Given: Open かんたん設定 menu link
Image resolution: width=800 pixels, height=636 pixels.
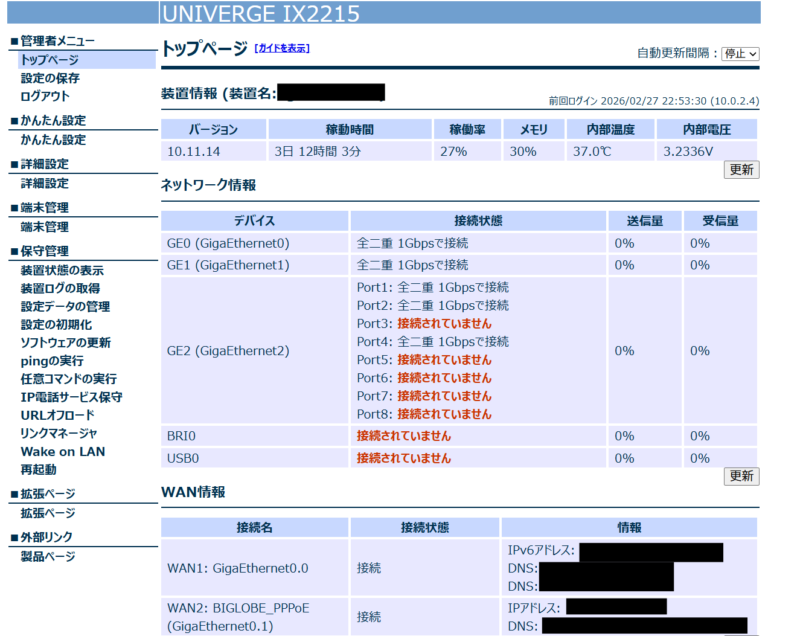Looking at the screenshot, I should (x=53, y=140).
